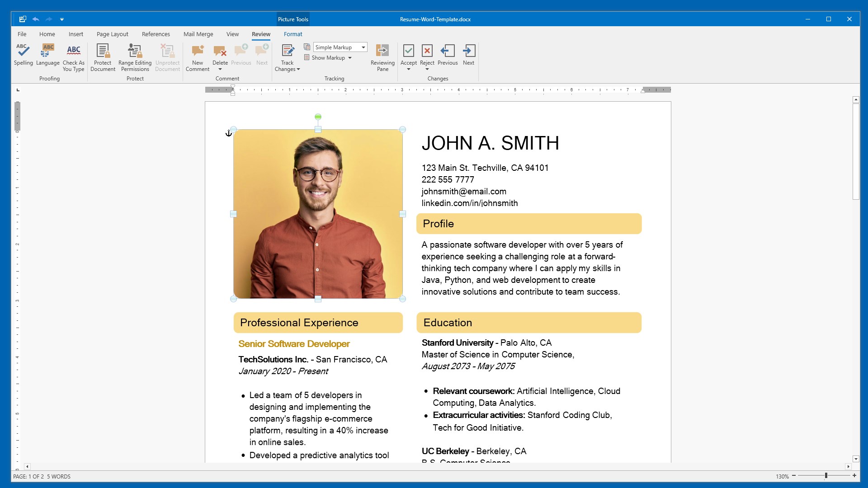Toggle Show Markup options

[x=328, y=57]
